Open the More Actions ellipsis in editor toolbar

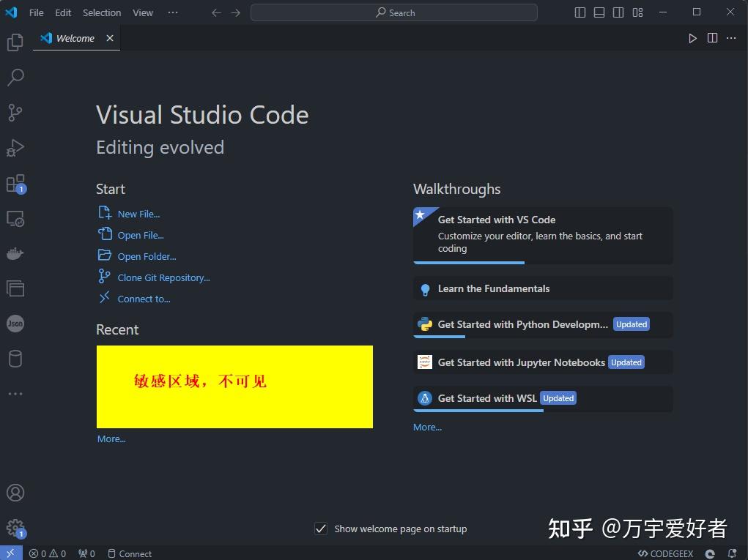[730, 38]
